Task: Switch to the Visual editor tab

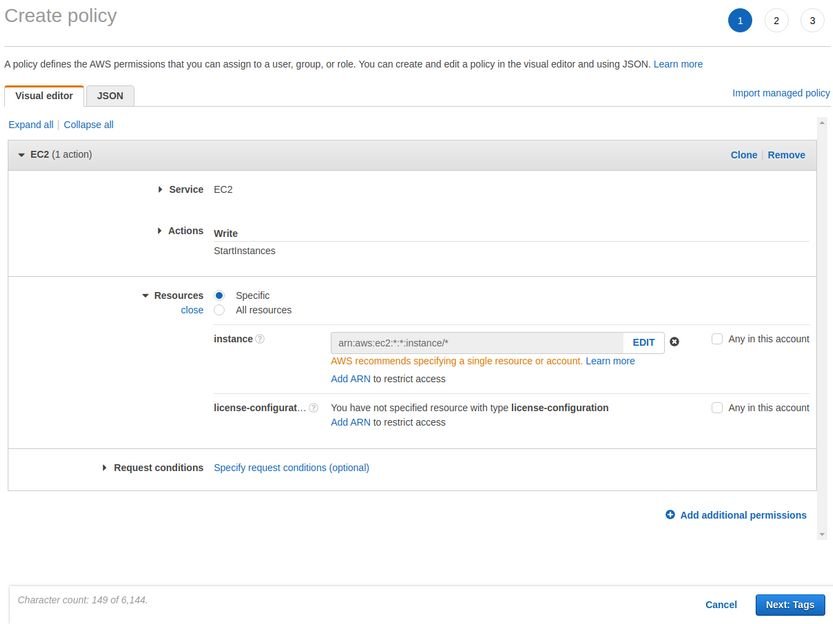Action: click(x=44, y=96)
